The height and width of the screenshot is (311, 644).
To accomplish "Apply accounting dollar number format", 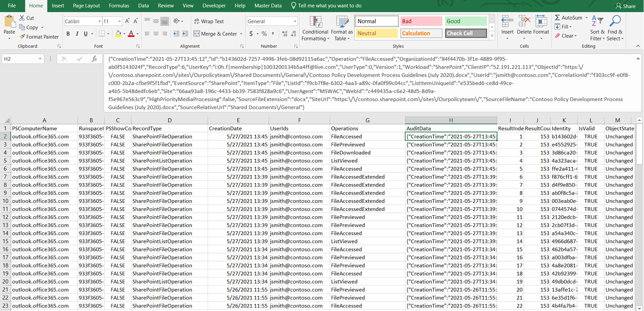I will (251, 34).
